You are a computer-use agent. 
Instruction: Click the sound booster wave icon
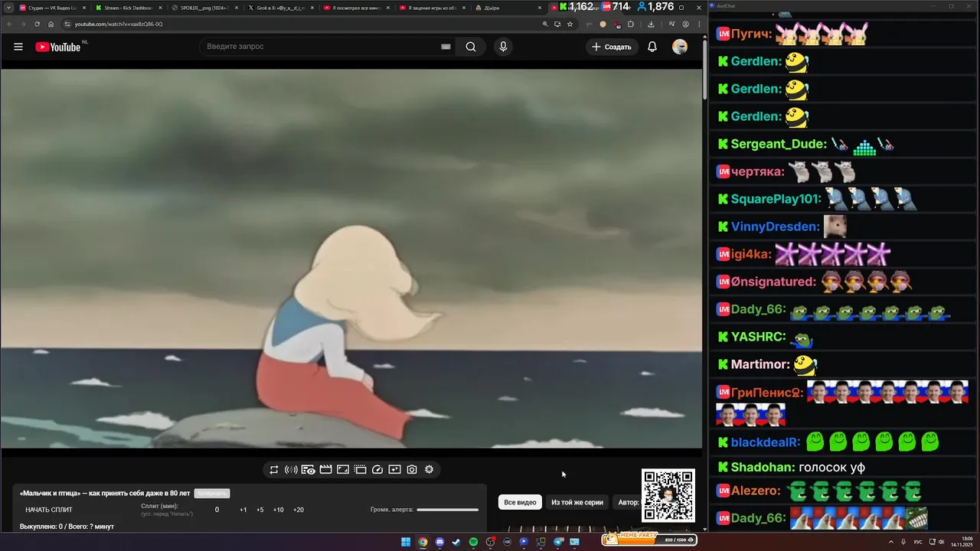pos(291,469)
